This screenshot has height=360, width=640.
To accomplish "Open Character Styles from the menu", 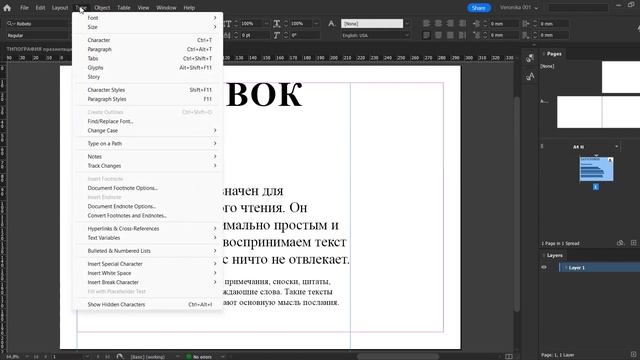I will click(148, 90).
